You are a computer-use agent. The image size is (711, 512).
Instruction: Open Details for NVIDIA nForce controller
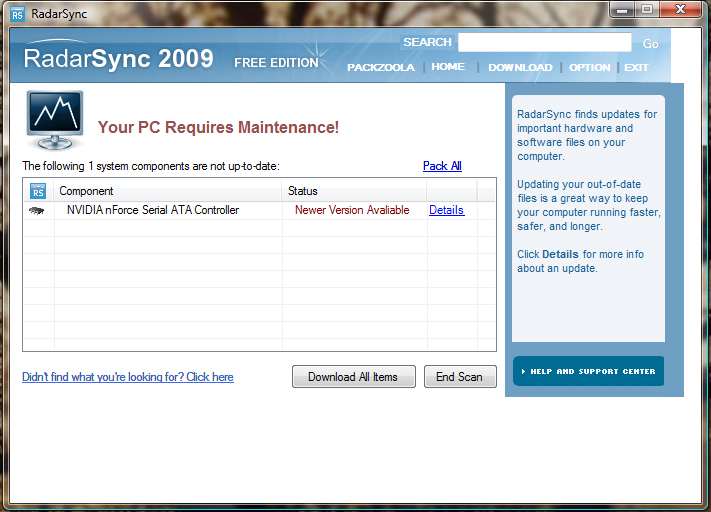[x=447, y=210]
